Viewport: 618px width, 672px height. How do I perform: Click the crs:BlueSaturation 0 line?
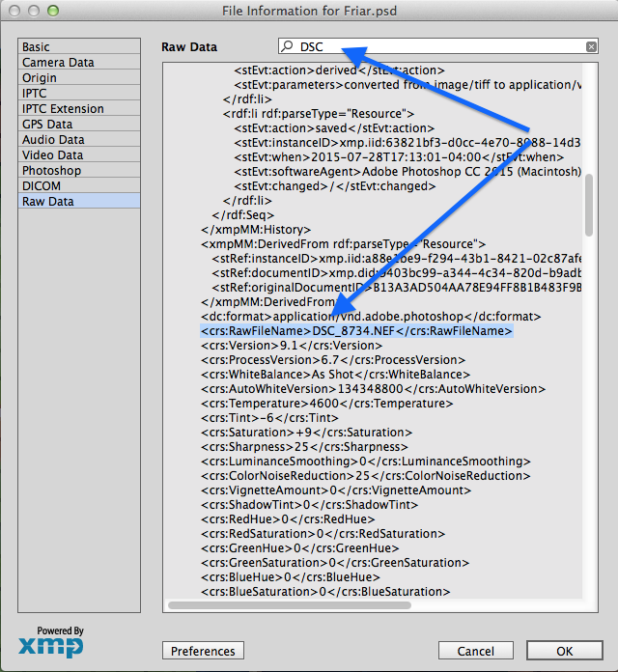[x=325, y=592]
